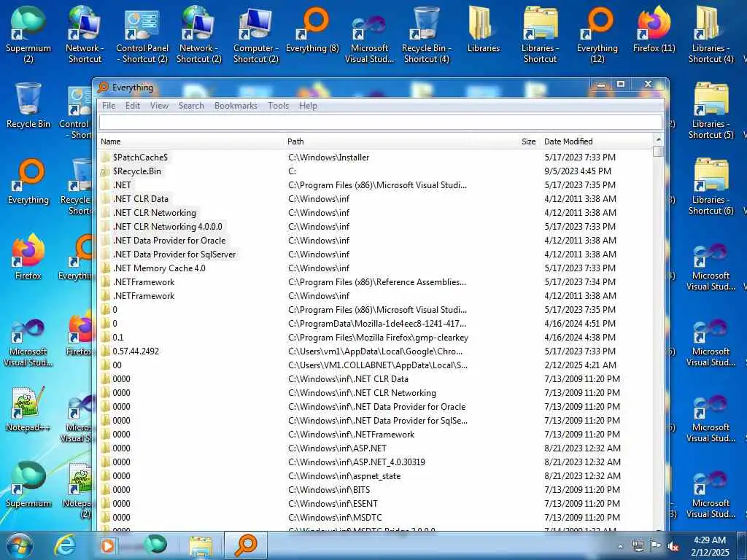Select the Computer - Shortcut (2) desktop icon
Viewport: 747px width, 560px height.
[x=256, y=34]
